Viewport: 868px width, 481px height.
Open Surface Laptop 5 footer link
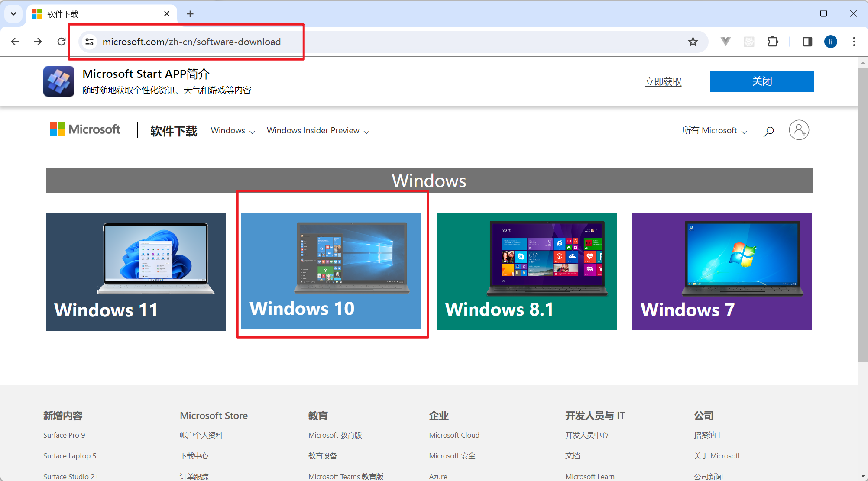[x=70, y=456]
